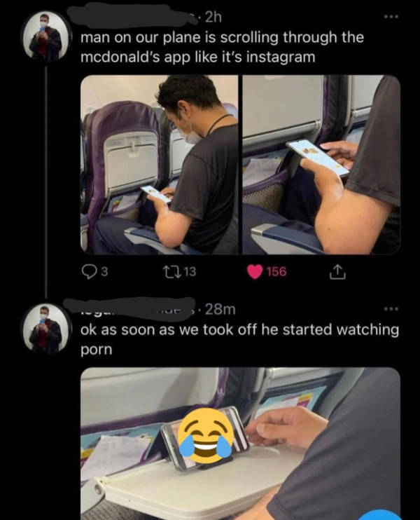Screen dimensions: 420x520
Task: Tap the blue compose button at the bottom corner
Action: (x=381, y=515)
